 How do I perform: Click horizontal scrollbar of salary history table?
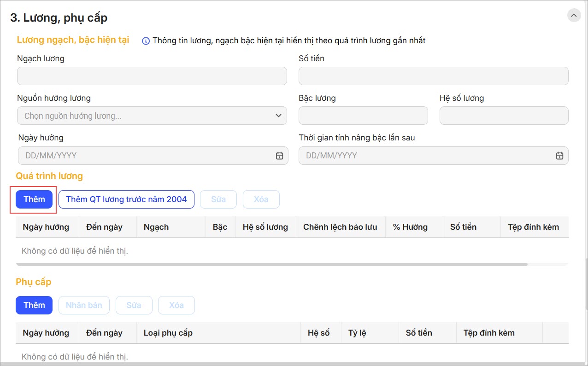click(x=271, y=265)
